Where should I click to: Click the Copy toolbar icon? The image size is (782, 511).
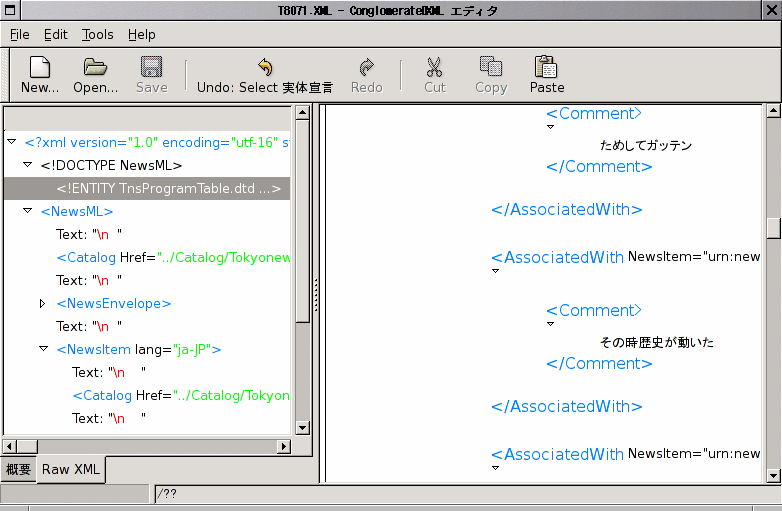(x=491, y=68)
